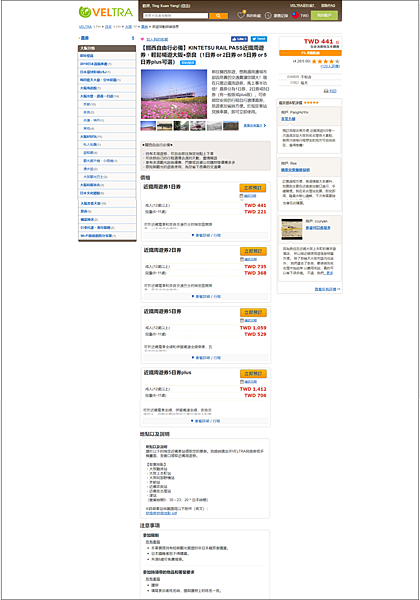Book now for Kintetsu 1-day pass
420x600 pixels.
pyautogui.click(x=253, y=188)
